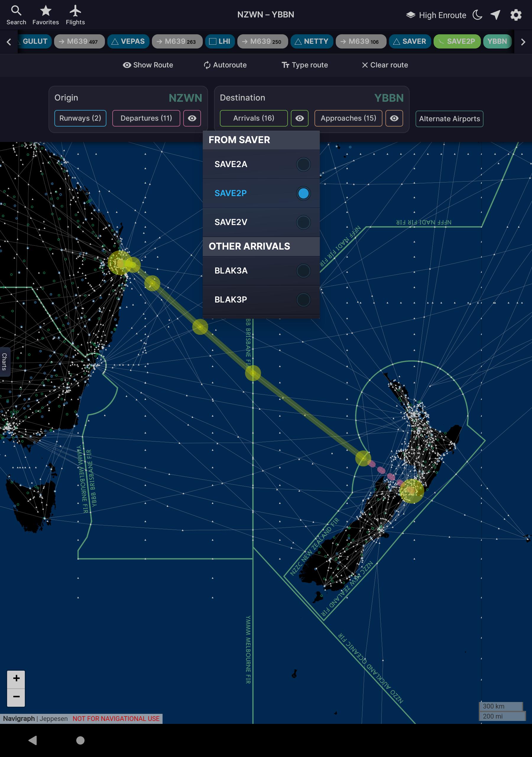532x757 pixels.
Task: Click Wellington airport marker on map
Action: point(411,491)
